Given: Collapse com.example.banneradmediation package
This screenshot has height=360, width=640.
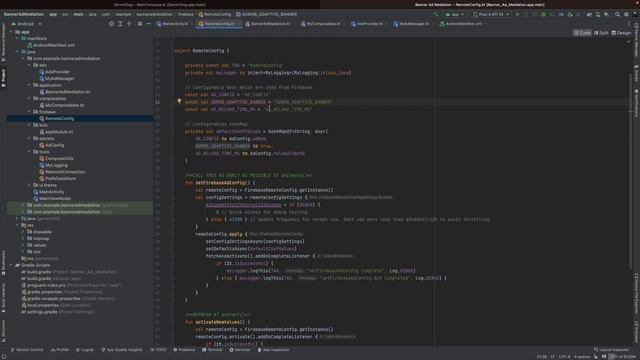Looking at the screenshot, I should pyautogui.click(x=23, y=58).
